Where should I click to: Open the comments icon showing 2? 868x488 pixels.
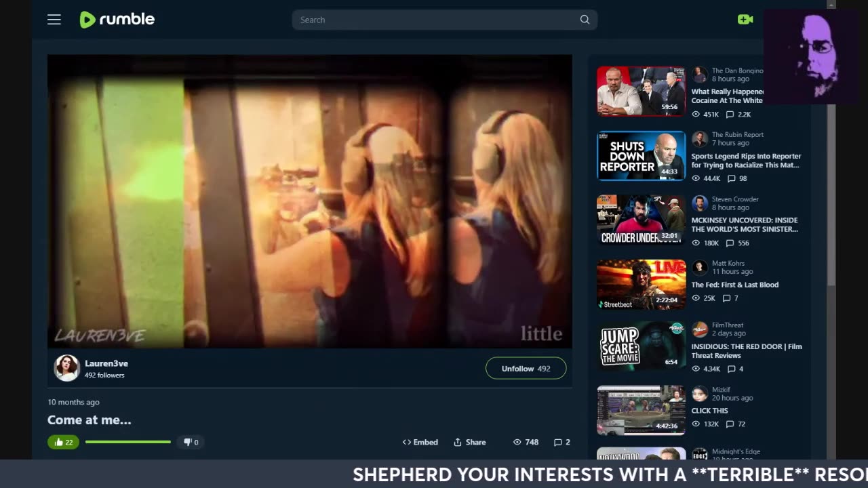pos(558,442)
